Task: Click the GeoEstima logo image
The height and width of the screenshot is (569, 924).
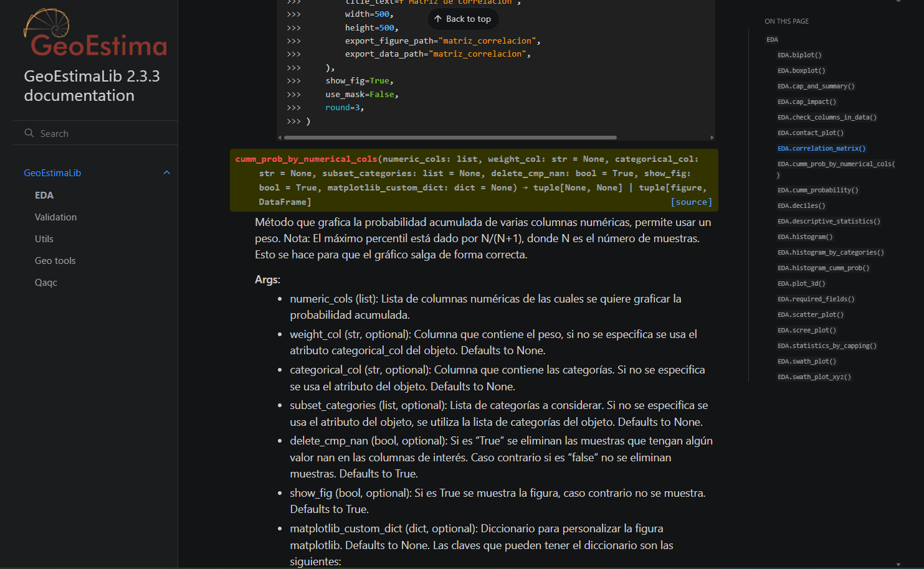Action: coord(95,32)
